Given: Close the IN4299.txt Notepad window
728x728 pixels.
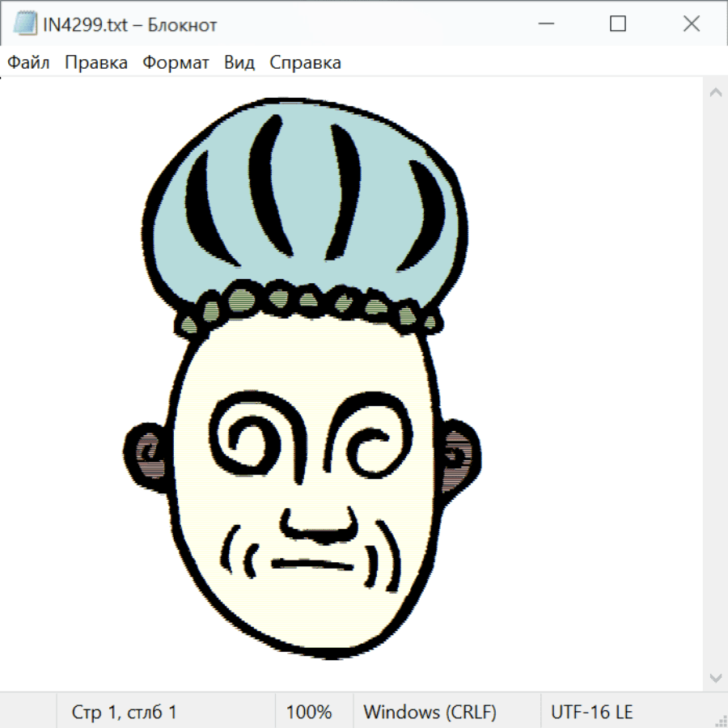Looking at the screenshot, I should pos(692,24).
